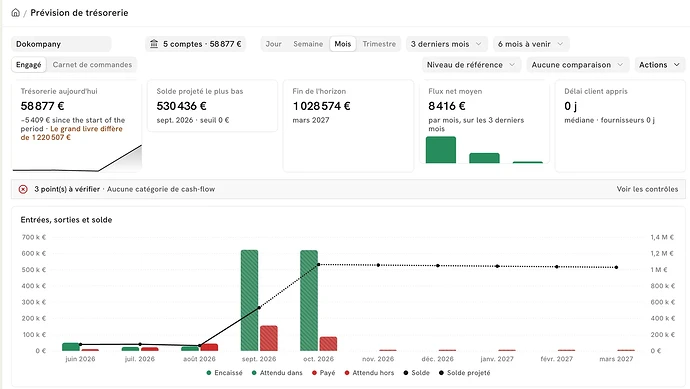Image resolution: width=690 pixels, height=389 pixels.
Task: Switch granularity to Jour
Action: [273, 44]
